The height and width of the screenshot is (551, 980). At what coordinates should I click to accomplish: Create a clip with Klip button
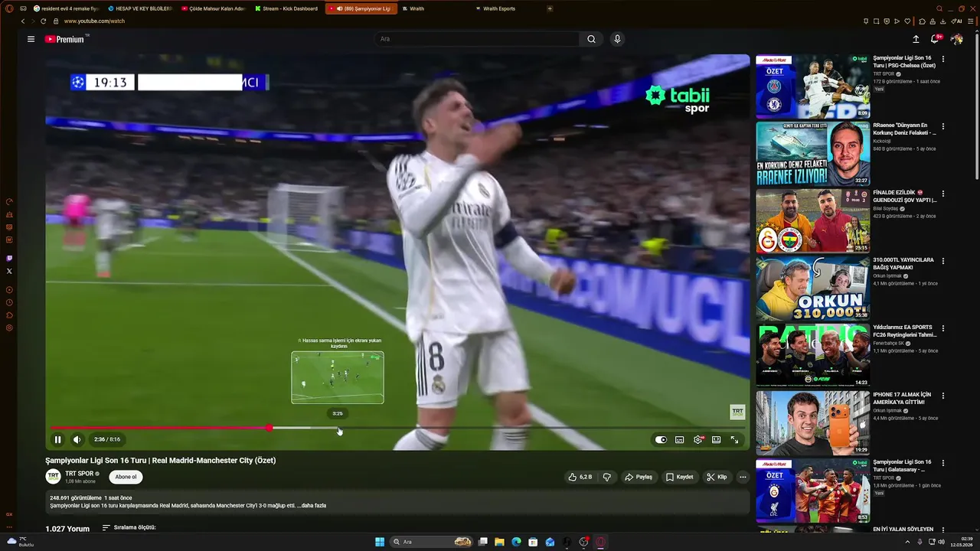(717, 477)
